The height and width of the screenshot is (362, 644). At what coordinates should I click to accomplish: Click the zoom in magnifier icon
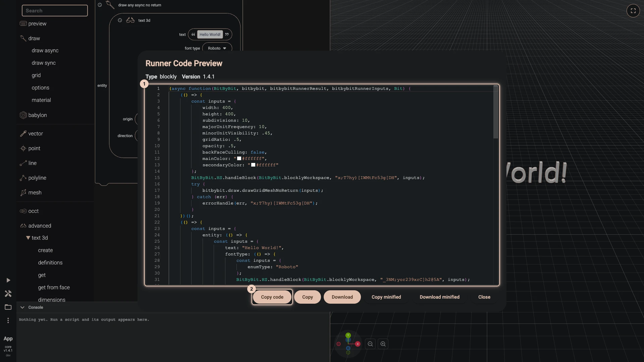click(383, 344)
